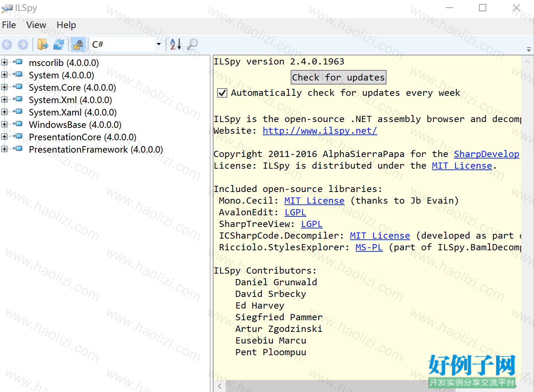Select WindowsBase (4.0.0.0) in the tree

pos(75,125)
